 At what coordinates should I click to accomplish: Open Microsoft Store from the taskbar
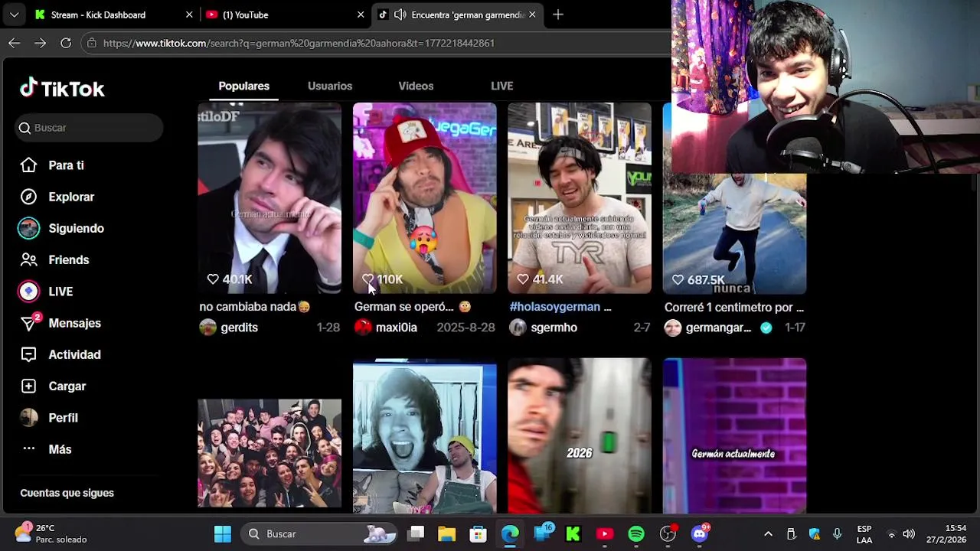[478, 534]
